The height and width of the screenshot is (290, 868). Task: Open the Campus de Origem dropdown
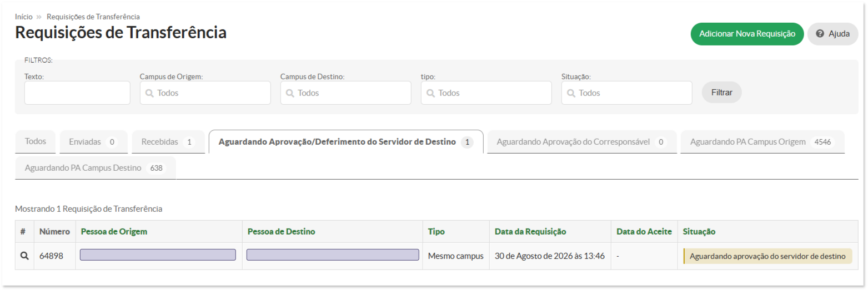coord(205,93)
